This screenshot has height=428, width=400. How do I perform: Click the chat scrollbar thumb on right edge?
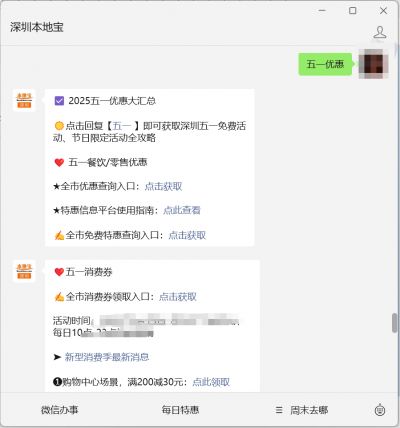[395, 323]
